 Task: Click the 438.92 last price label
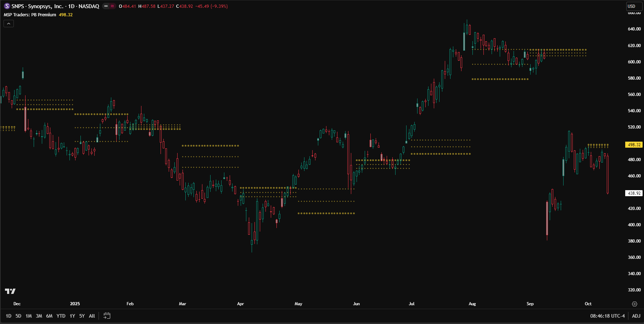click(634, 193)
